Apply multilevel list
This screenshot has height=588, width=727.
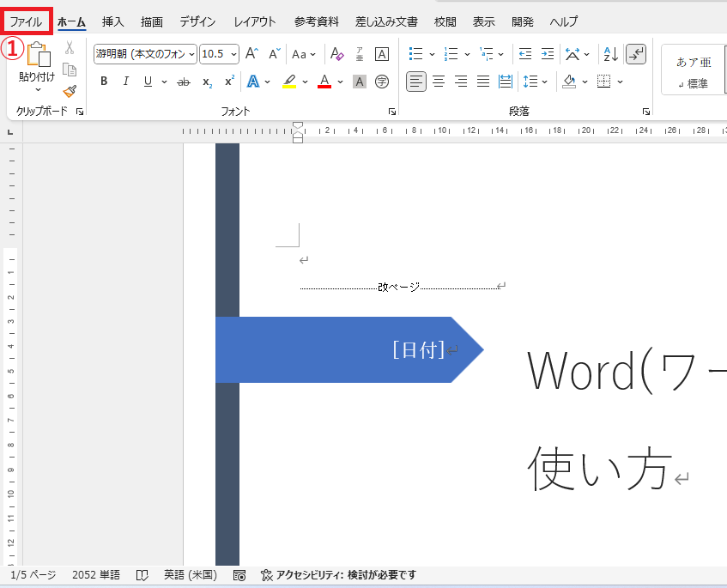(x=487, y=54)
